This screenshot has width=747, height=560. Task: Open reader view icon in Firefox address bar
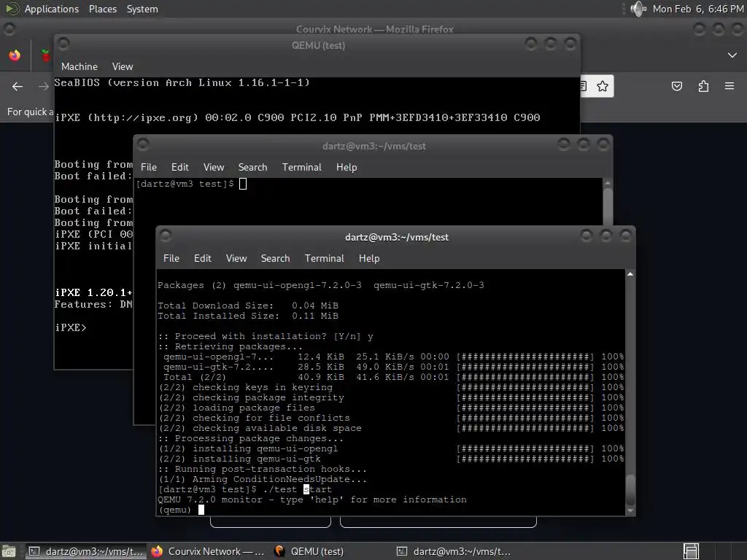pyautogui.click(x=584, y=86)
